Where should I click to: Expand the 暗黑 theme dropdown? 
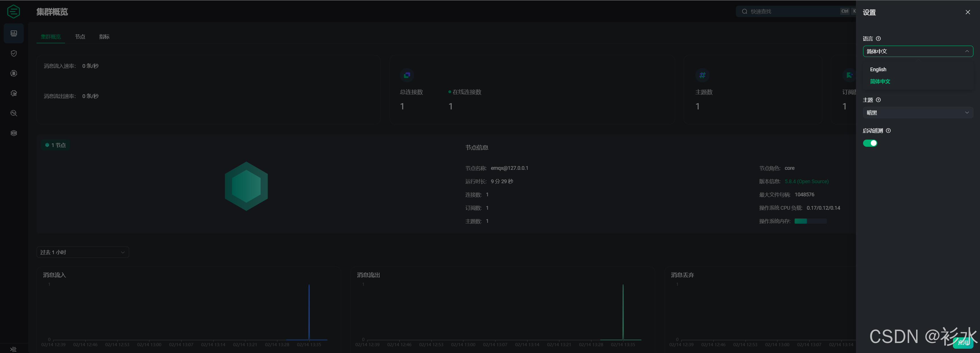pyautogui.click(x=917, y=113)
